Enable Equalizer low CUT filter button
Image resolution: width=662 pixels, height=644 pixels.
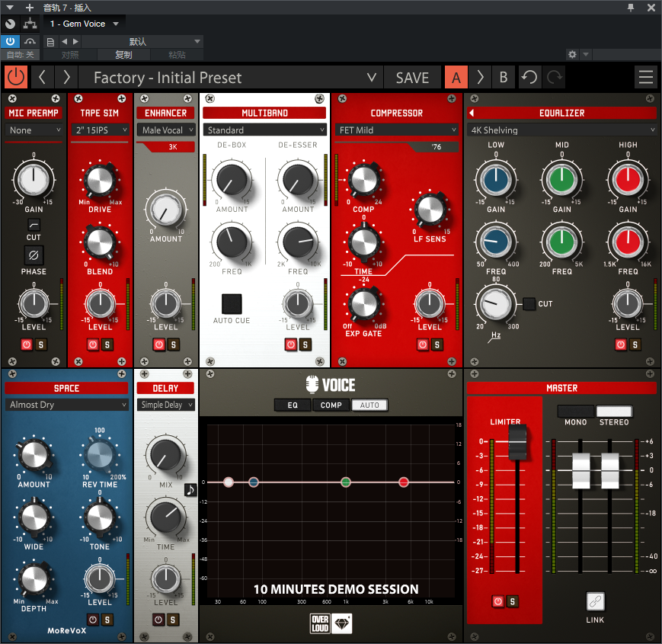529,303
